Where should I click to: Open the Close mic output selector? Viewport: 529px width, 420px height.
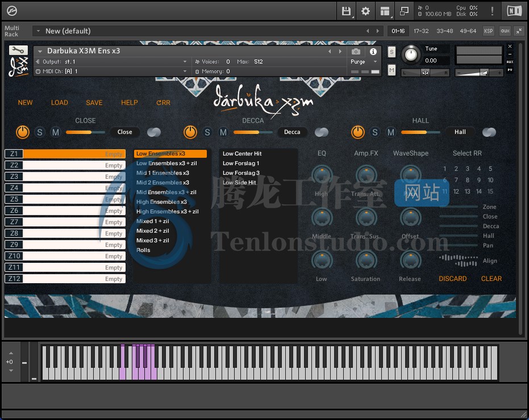click(x=124, y=132)
